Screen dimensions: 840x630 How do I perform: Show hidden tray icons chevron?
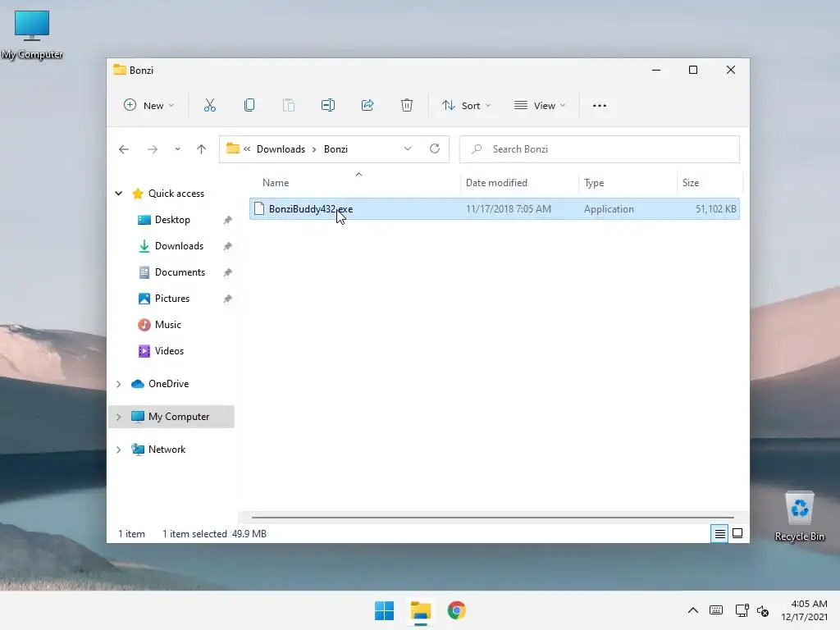tap(692, 610)
